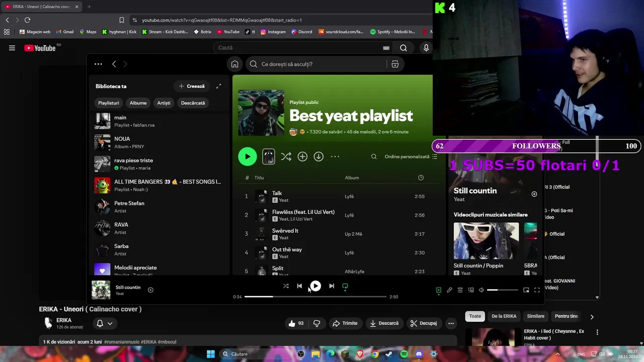Go to Spotify Home
This screenshot has height=362, width=644.
click(234, 64)
